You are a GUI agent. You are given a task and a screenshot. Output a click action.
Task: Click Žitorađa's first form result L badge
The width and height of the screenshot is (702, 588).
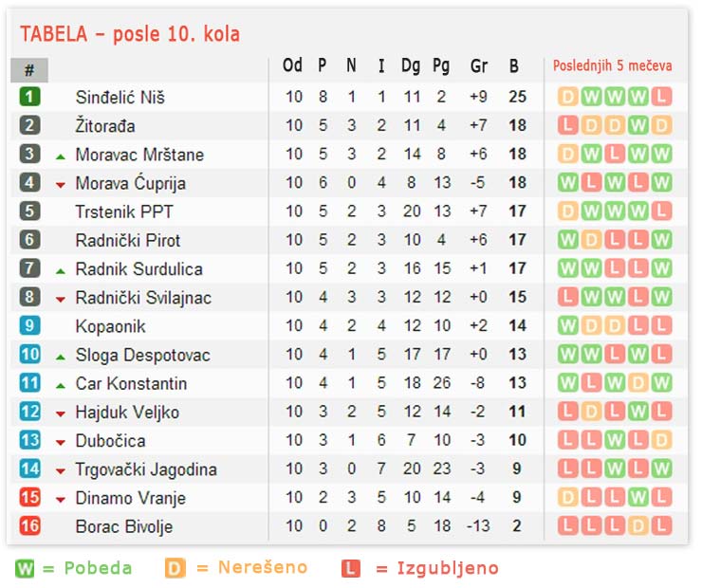click(568, 125)
